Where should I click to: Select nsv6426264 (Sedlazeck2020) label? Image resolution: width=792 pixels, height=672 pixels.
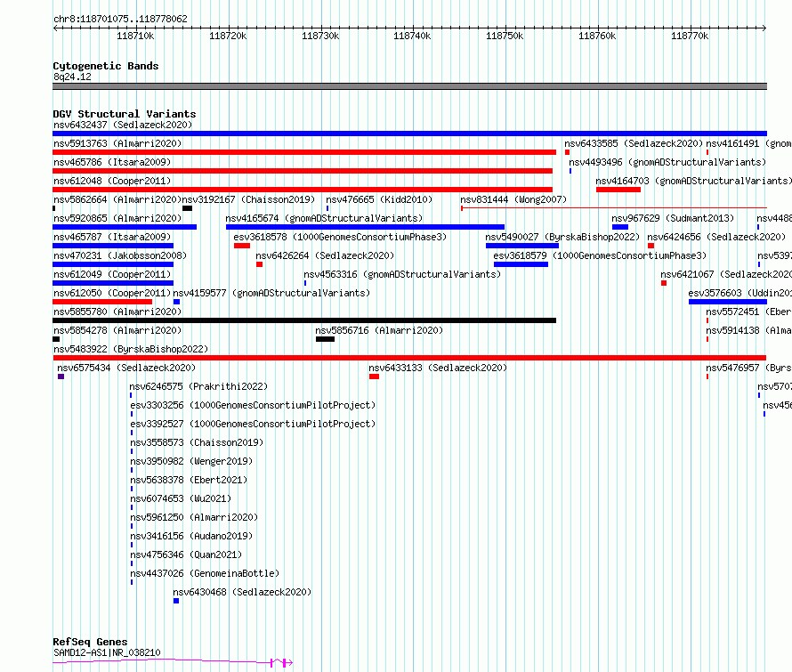[325, 255]
